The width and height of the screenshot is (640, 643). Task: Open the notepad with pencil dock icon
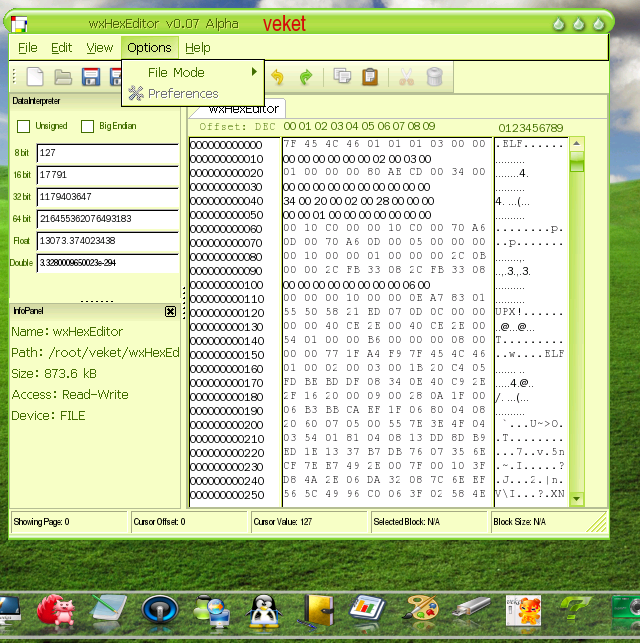109,609
